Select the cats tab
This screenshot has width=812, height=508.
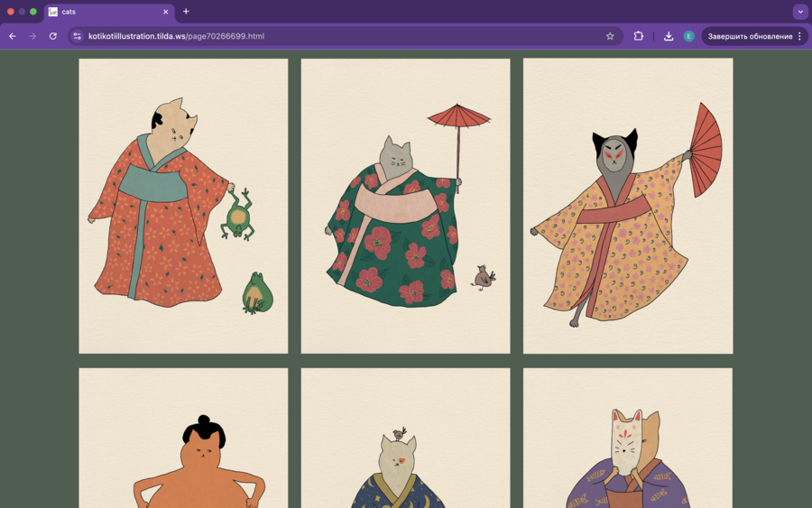pyautogui.click(x=109, y=12)
